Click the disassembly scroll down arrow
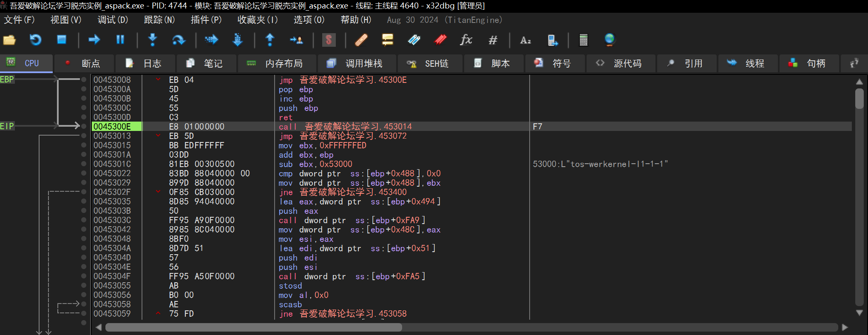The height and width of the screenshot is (335, 868). 859,313
